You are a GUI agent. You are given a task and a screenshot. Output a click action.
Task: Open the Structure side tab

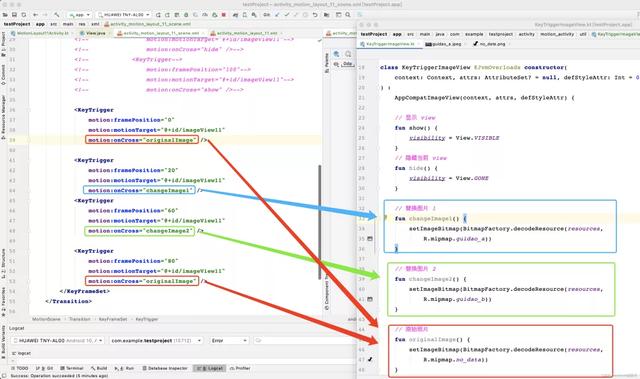point(3,263)
